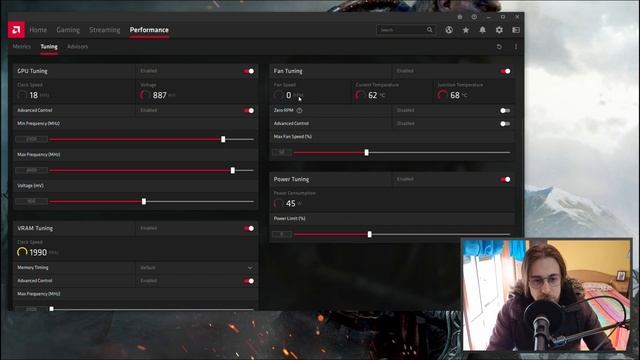Toggle the sidebar panel icon
Image resolution: width=640 pixels, height=360 pixels.
[516, 30]
